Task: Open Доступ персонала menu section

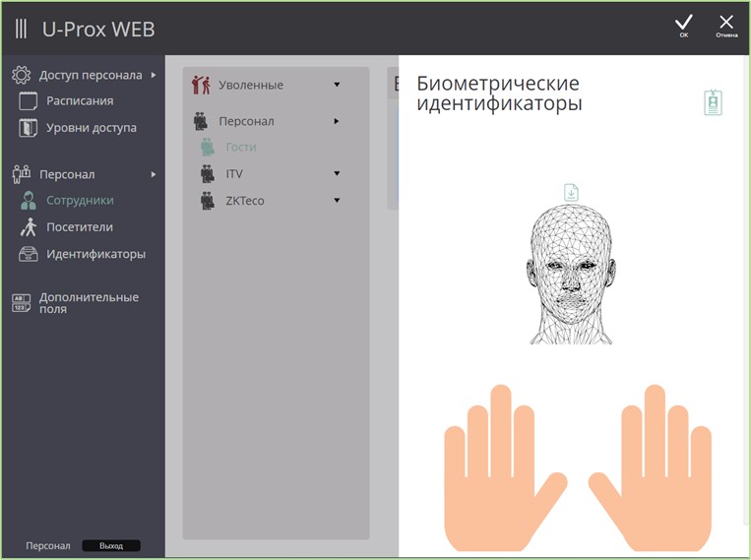Action: point(91,75)
